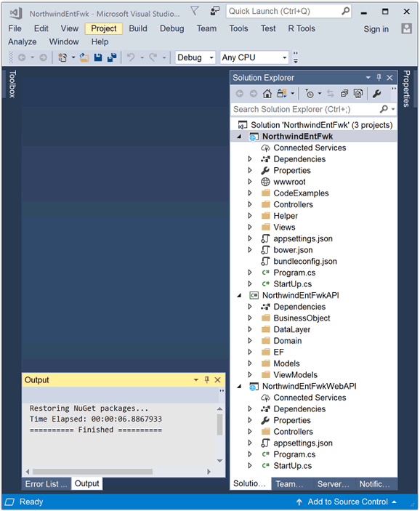Open the Project menu

click(x=104, y=28)
